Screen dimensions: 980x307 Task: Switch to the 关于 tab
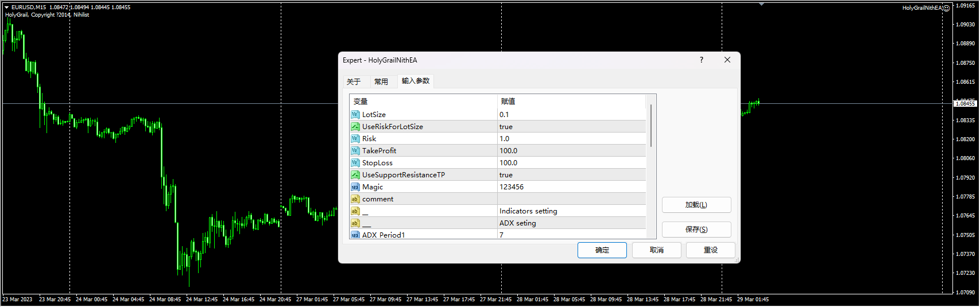click(x=354, y=81)
